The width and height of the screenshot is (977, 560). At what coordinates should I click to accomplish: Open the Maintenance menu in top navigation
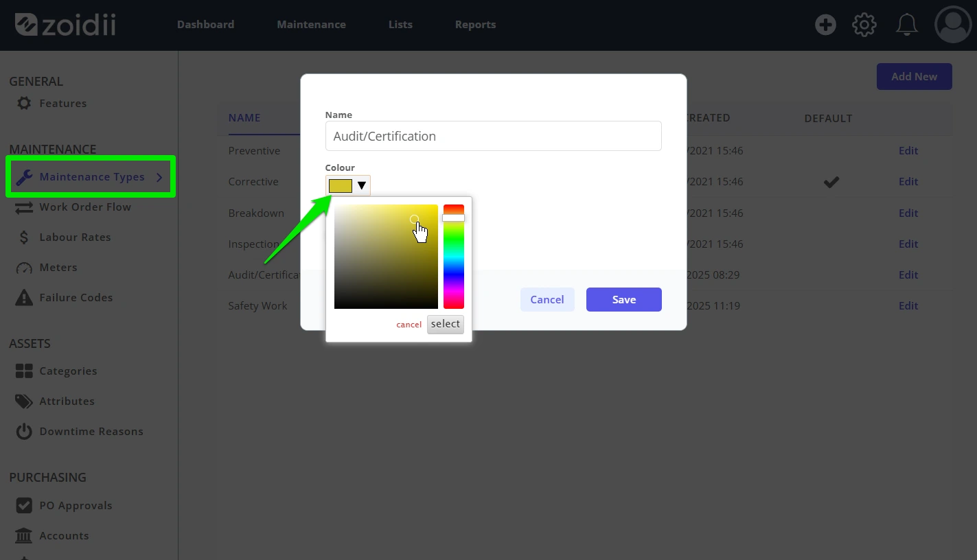311,25
